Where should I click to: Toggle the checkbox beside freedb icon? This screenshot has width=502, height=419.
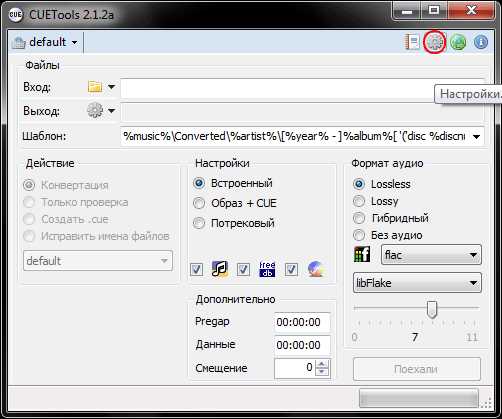[243, 269]
